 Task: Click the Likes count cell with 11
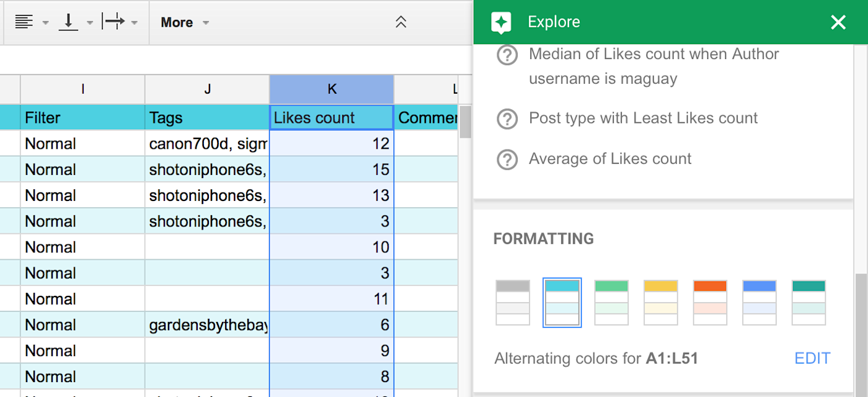tap(332, 299)
